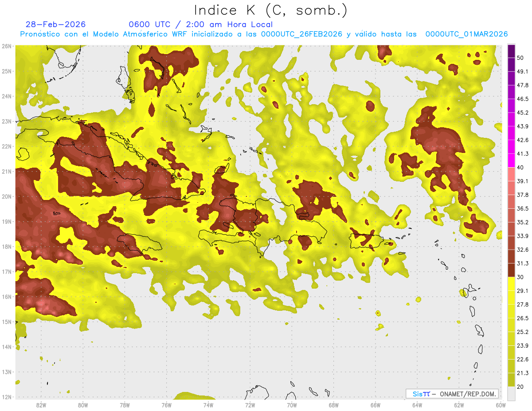Click the 17N latitude label
Viewport: 532px width, 411px height.
(7, 271)
